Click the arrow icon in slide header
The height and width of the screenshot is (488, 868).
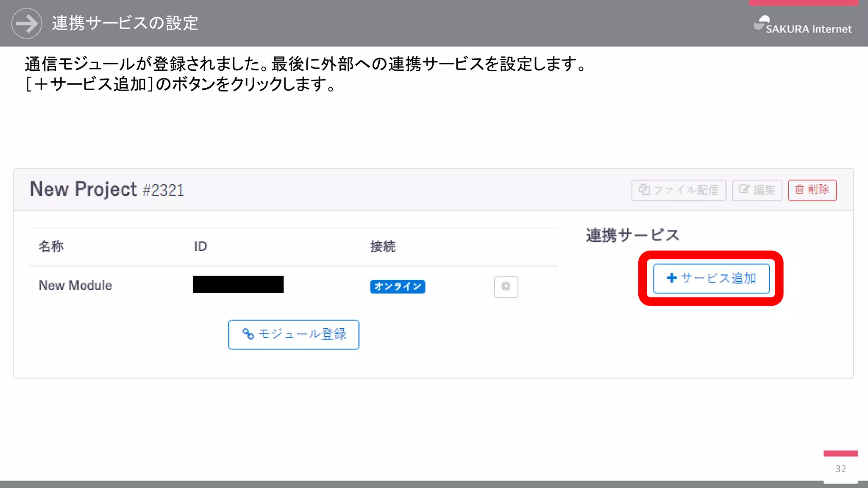[x=27, y=23]
